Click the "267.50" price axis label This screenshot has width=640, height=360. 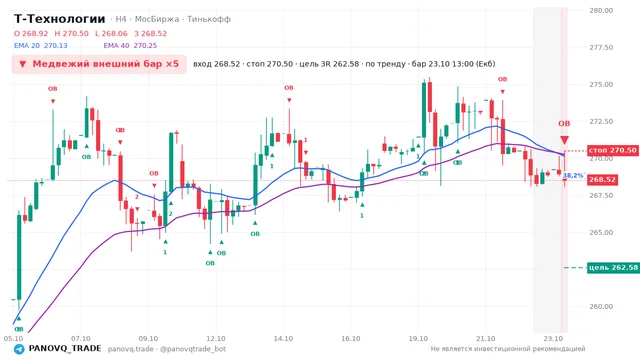coord(601,196)
